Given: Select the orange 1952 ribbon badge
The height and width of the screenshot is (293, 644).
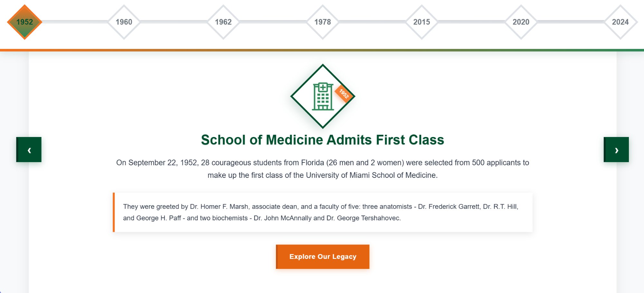Looking at the screenshot, I should (344, 94).
